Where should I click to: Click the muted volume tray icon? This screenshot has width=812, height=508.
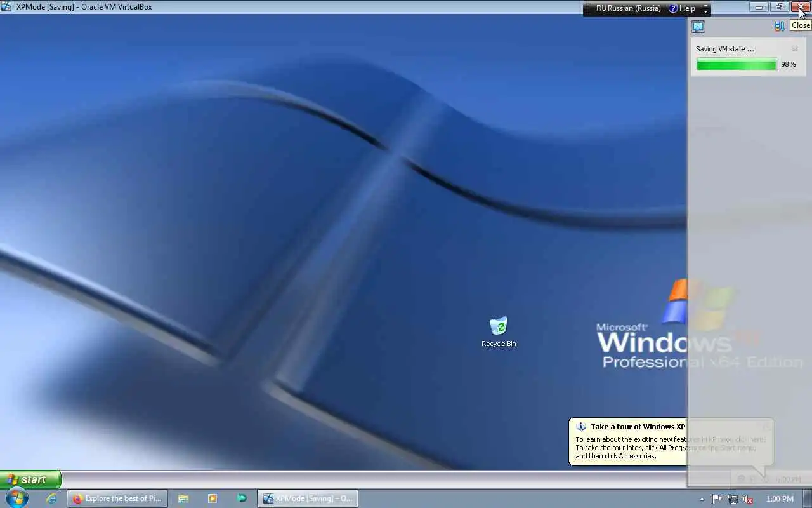point(749,499)
